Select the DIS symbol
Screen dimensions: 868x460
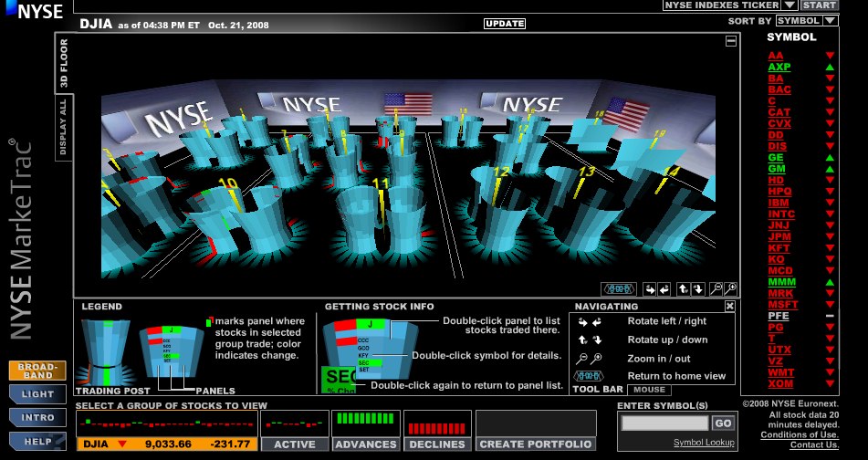[x=778, y=146]
